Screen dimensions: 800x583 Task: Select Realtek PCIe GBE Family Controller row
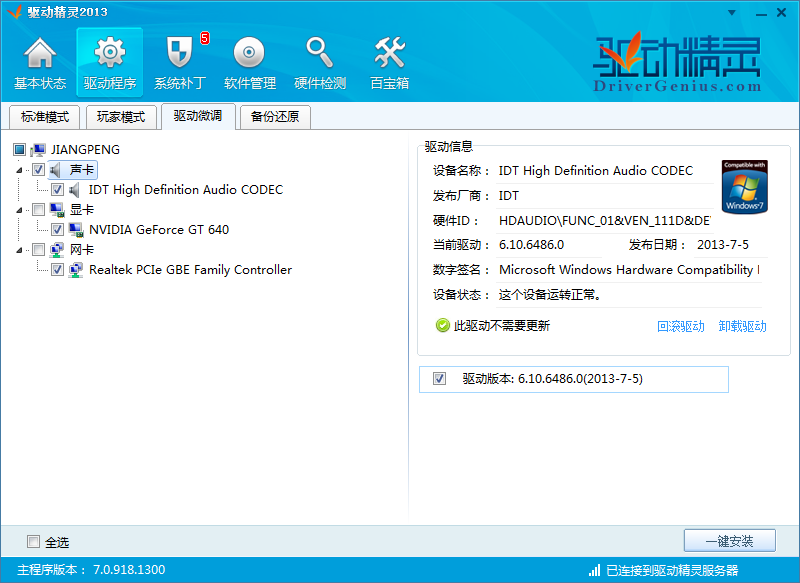point(190,270)
